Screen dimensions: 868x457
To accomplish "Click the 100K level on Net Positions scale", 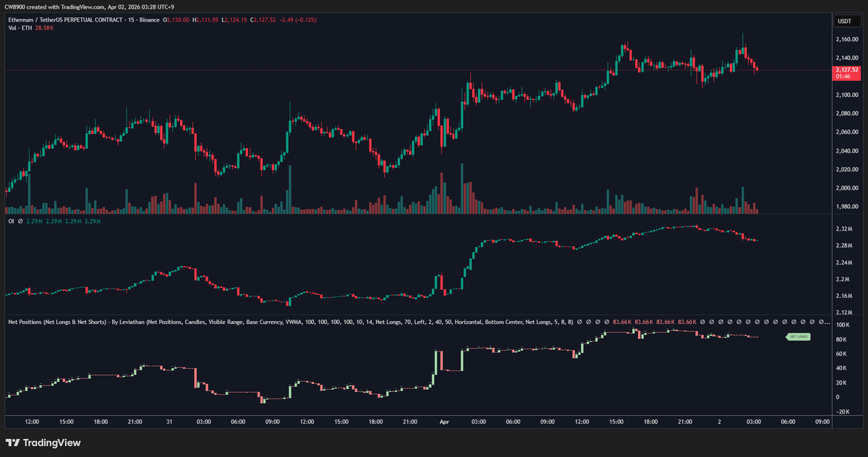I will 843,325.
